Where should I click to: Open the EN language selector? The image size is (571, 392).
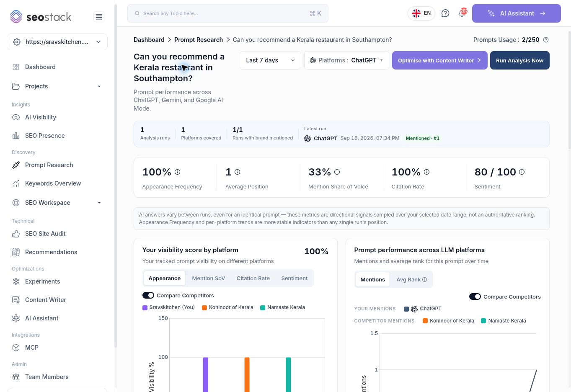click(421, 13)
